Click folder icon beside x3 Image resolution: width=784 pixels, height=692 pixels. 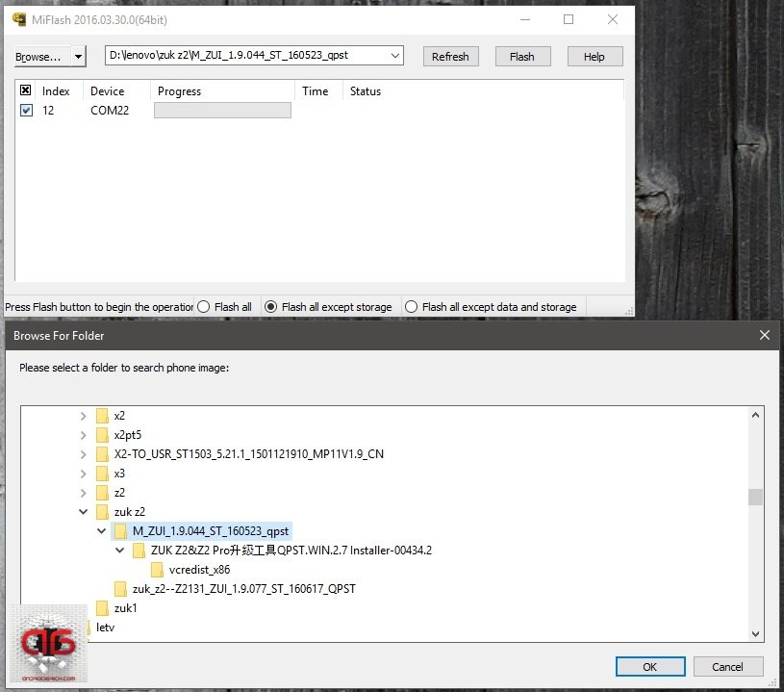103,474
